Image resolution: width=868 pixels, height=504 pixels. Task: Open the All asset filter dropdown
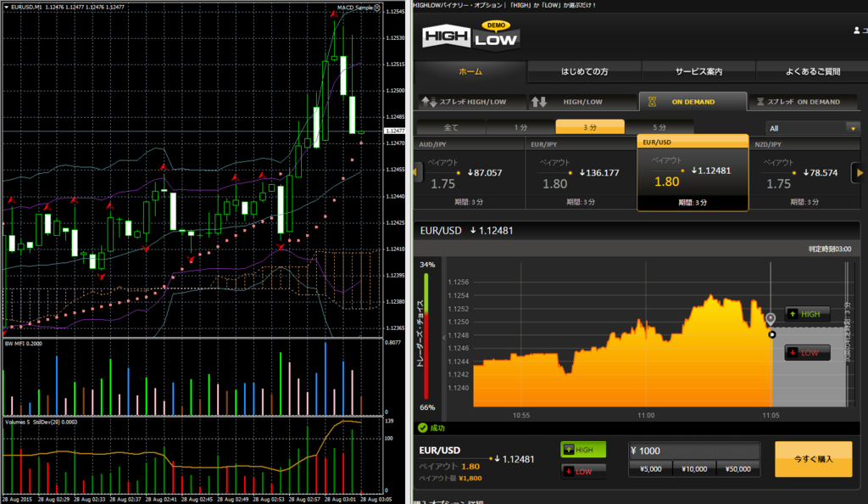pyautogui.click(x=812, y=128)
